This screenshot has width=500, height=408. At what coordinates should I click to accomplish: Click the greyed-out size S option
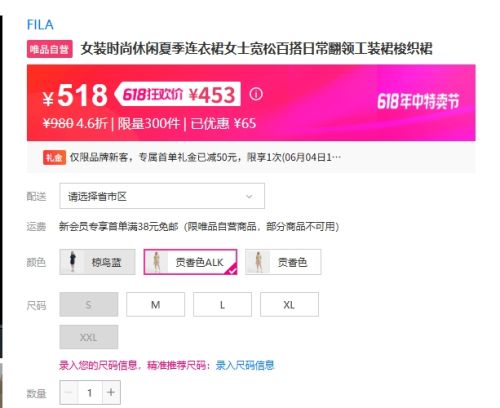click(x=89, y=304)
